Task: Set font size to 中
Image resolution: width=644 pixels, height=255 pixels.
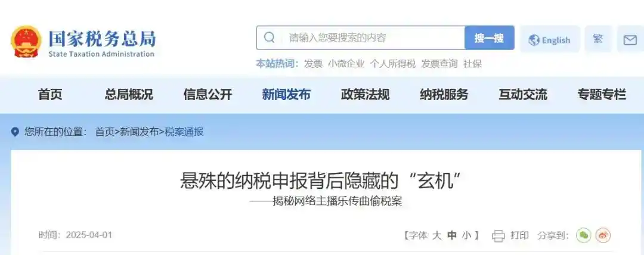Action: [452, 235]
